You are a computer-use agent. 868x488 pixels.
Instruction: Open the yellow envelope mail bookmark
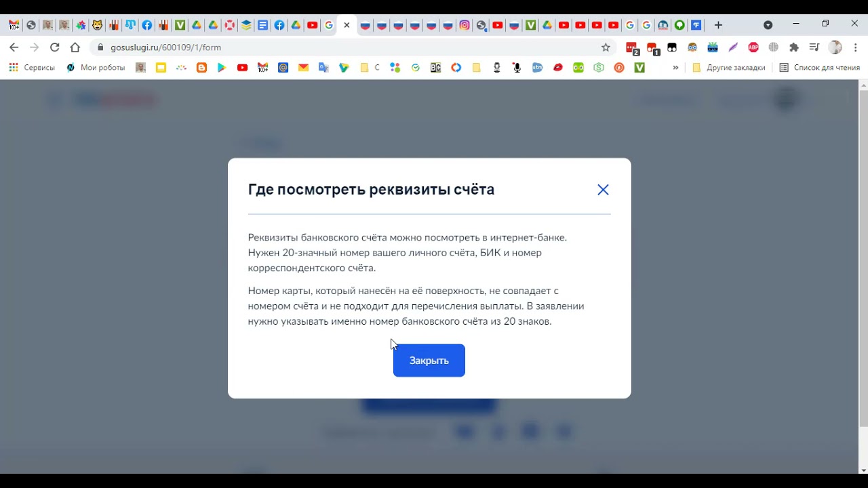point(303,68)
